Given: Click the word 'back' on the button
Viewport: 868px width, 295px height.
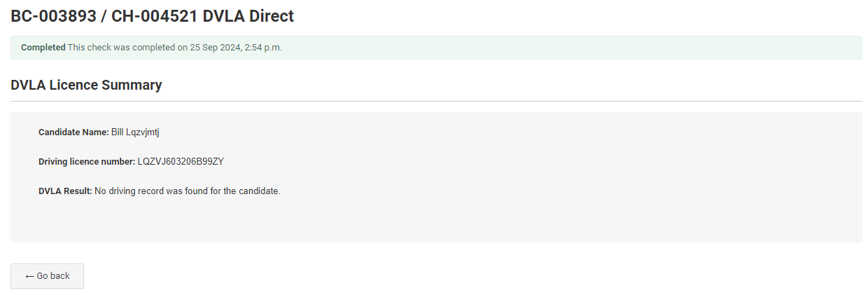Looking at the screenshot, I should click(x=59, y=276).
